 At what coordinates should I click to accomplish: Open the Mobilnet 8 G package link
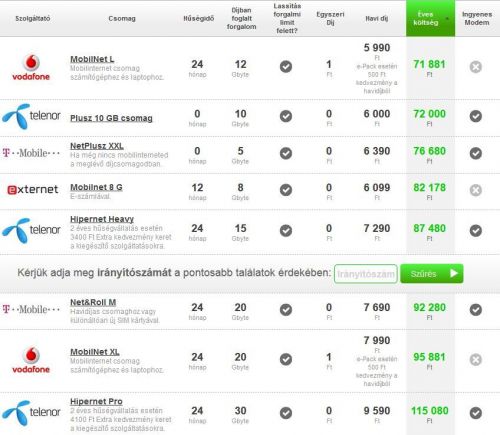[x=96, y=187]
